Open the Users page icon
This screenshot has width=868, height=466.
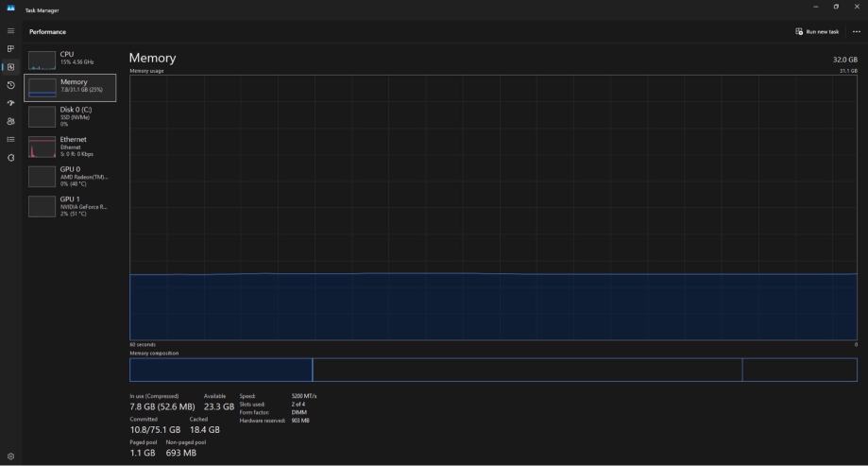[10, 121]
